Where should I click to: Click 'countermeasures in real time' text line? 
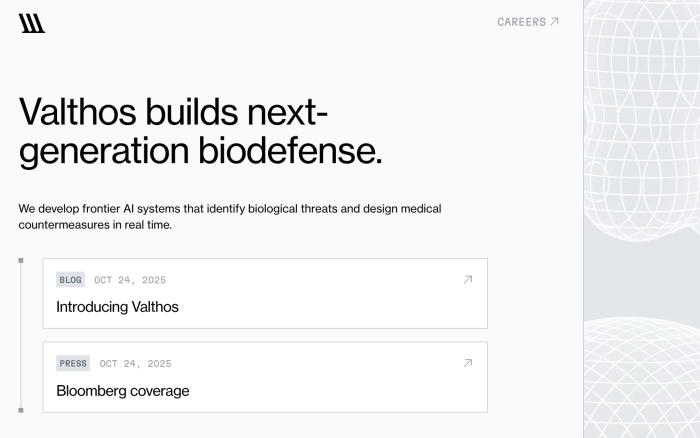coord(95,225)
